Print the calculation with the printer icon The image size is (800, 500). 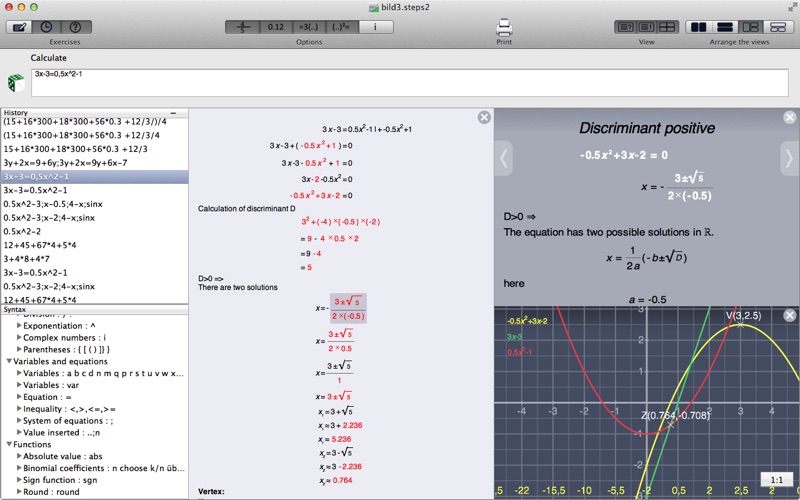(x=504, y=27)
